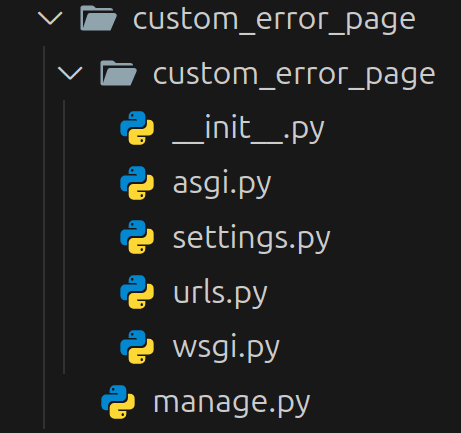
Task: Click the Python icon beside wsgi.py
Action: (x=137, y=347)
